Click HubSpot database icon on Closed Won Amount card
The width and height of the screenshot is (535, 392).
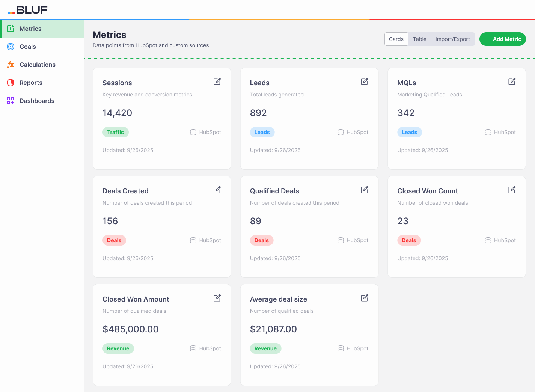(193, 348)
